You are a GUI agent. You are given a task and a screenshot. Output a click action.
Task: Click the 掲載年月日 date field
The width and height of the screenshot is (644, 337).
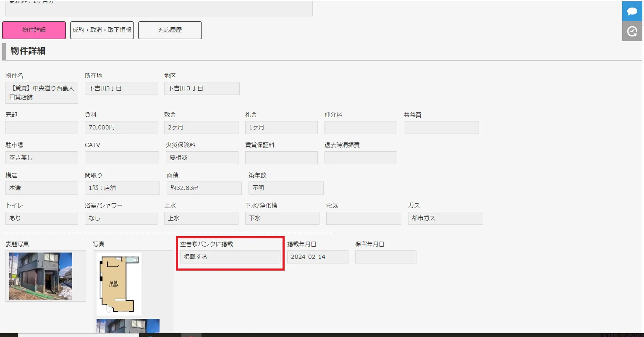coord(318,257)
